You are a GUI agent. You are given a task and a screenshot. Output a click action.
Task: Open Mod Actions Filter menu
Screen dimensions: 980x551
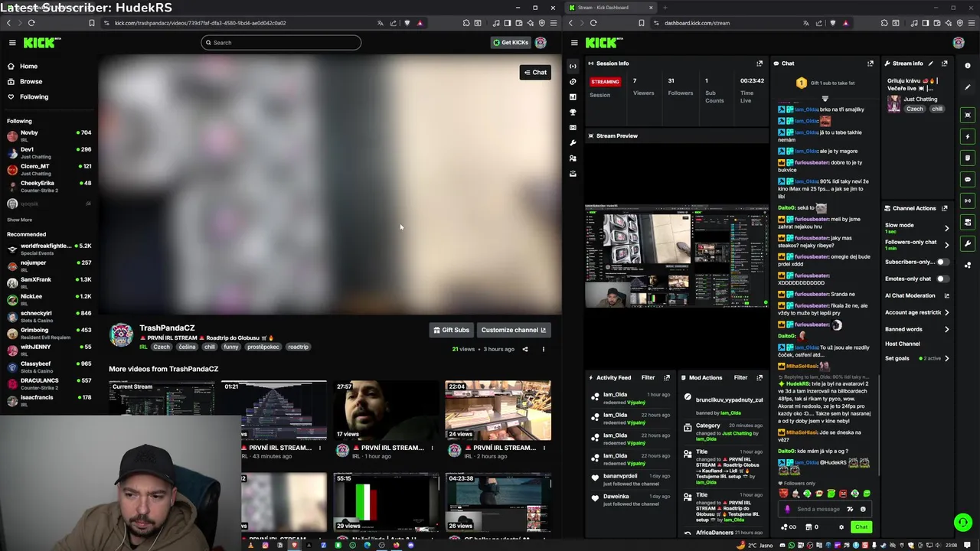click(740, 377)
